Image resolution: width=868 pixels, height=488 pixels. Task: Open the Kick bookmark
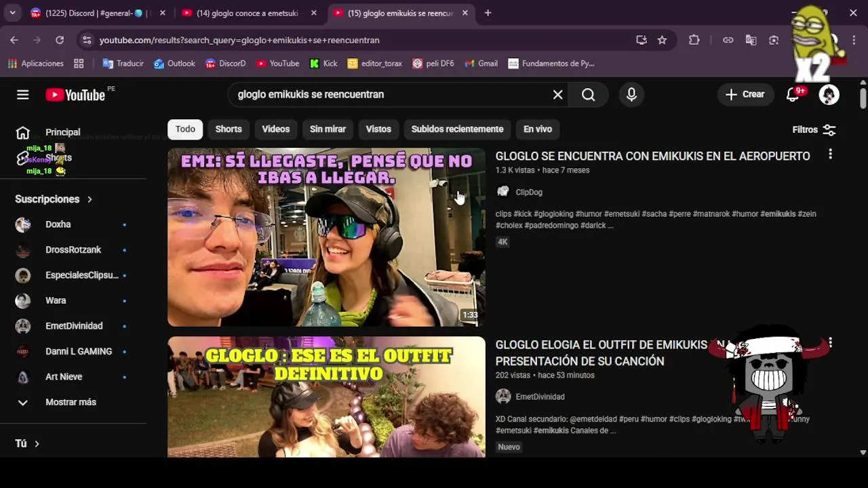tap(323, 64)
